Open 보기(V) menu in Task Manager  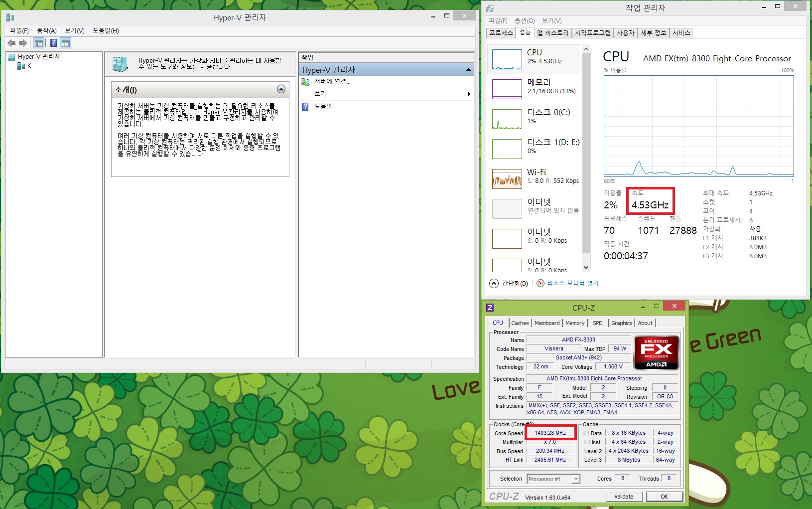pos(552,21)
